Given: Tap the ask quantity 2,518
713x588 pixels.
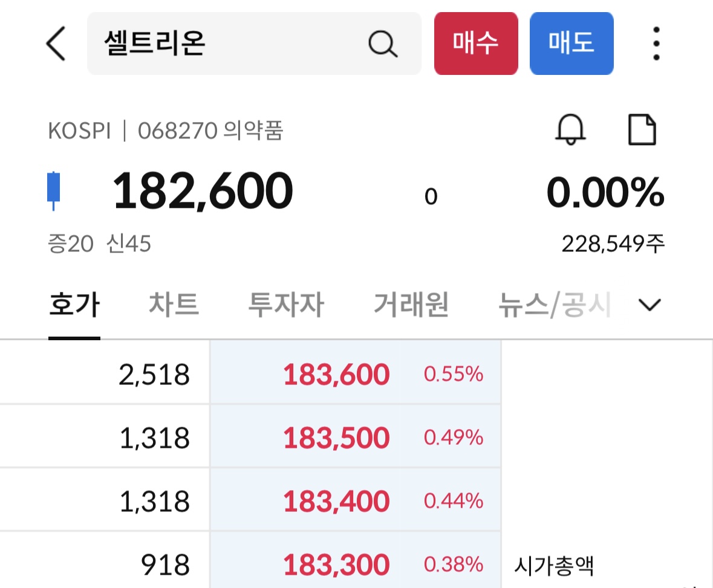Looking at the screenshot, I should click(154, 375).
